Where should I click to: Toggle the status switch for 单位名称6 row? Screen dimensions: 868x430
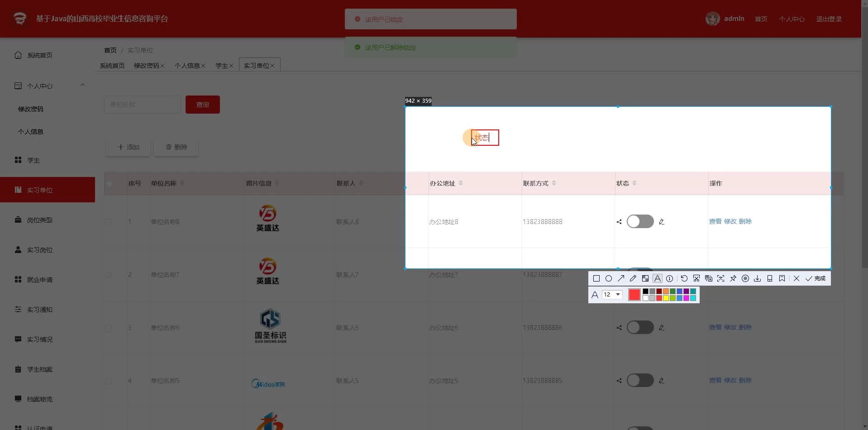[x=640, y=327]
